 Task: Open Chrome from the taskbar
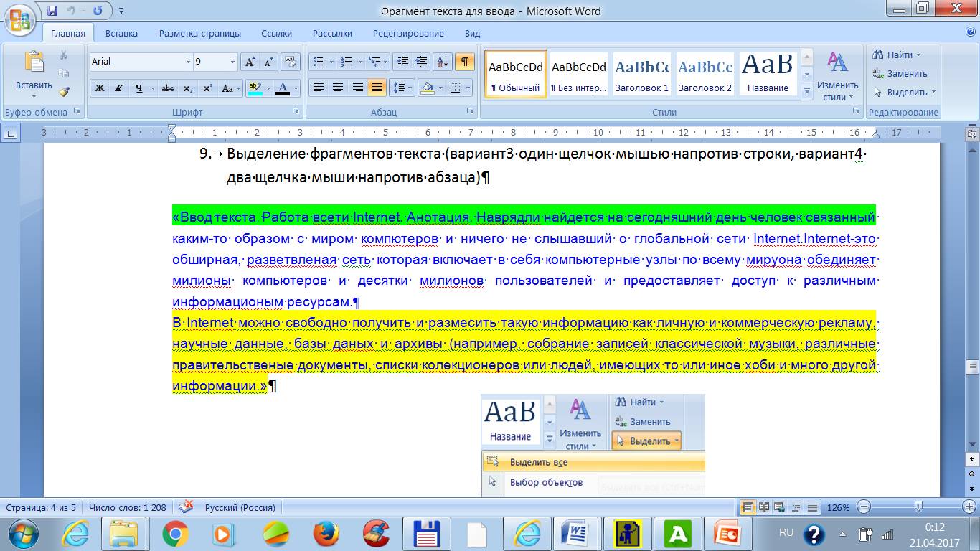click(175, 534)
